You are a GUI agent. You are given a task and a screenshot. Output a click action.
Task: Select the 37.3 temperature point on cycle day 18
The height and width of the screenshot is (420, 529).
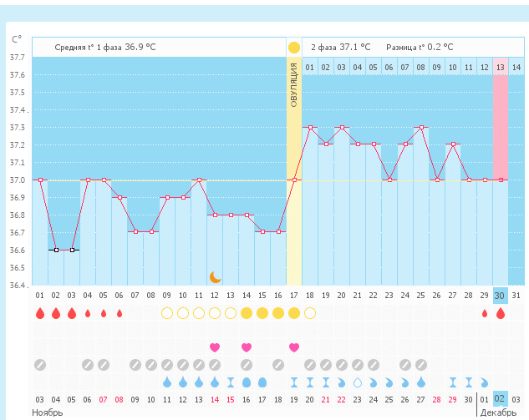(x=310, y=127)
